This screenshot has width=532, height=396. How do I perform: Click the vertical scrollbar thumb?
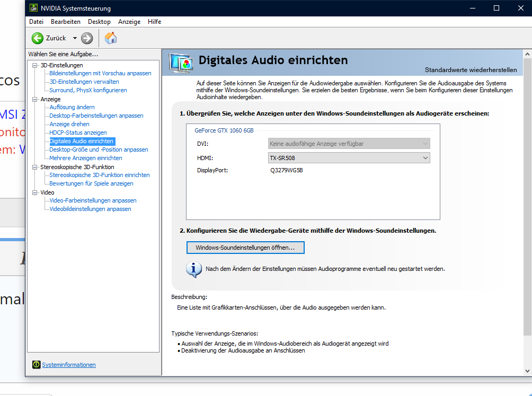point(527,197)
